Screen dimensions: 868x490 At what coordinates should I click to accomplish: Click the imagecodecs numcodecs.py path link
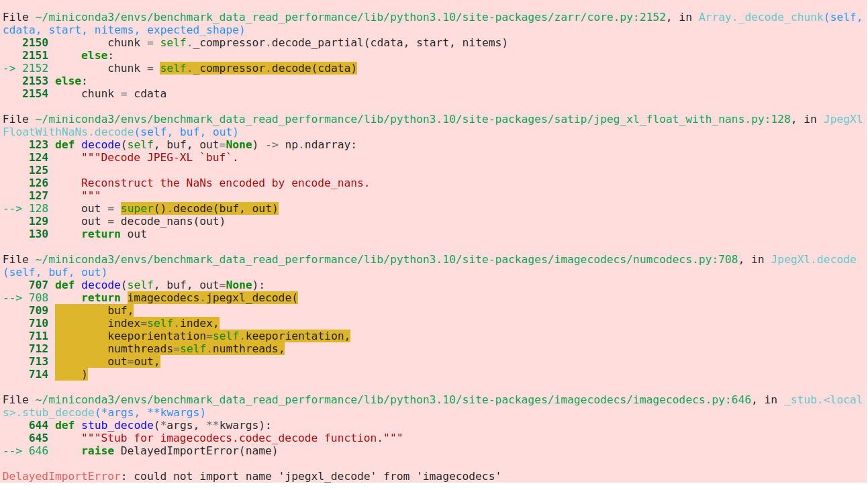[x=403, y=259]
